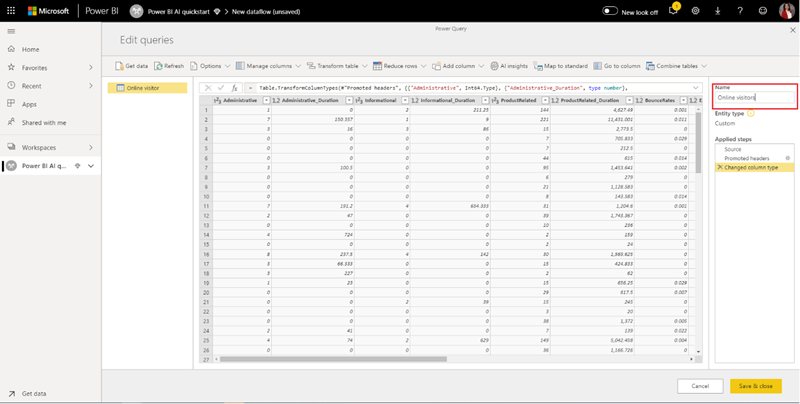Open the notifications bell

[x=673, y=11]
